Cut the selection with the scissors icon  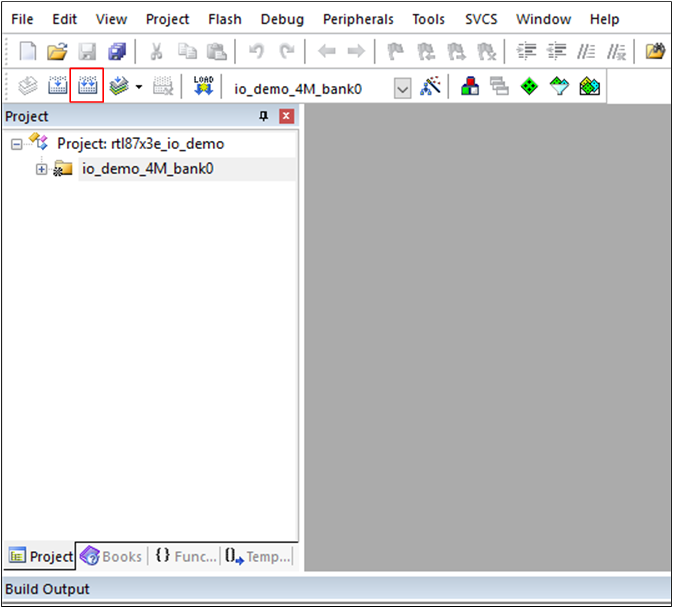(x=156, y=51)
